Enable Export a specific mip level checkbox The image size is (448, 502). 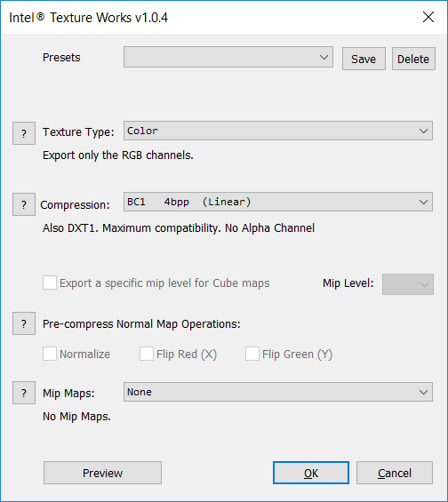(x=50, y=283)
